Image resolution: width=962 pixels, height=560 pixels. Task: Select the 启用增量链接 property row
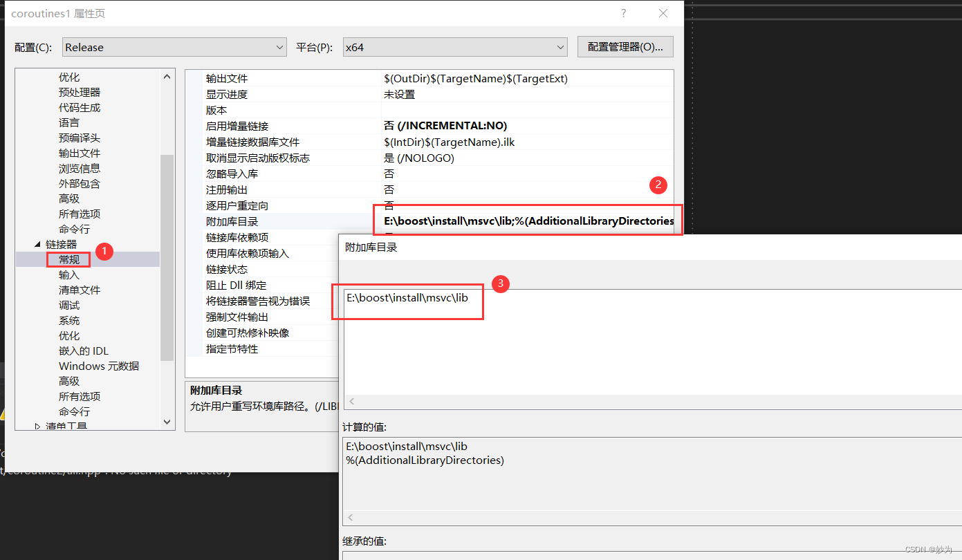point(429,126)
